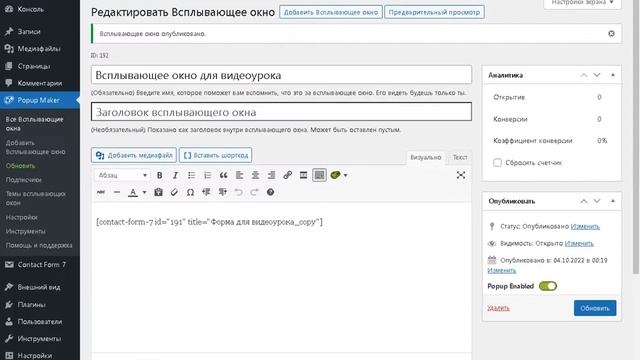
Task: Focus the popup name input field
Action: (x=281, y=75)
